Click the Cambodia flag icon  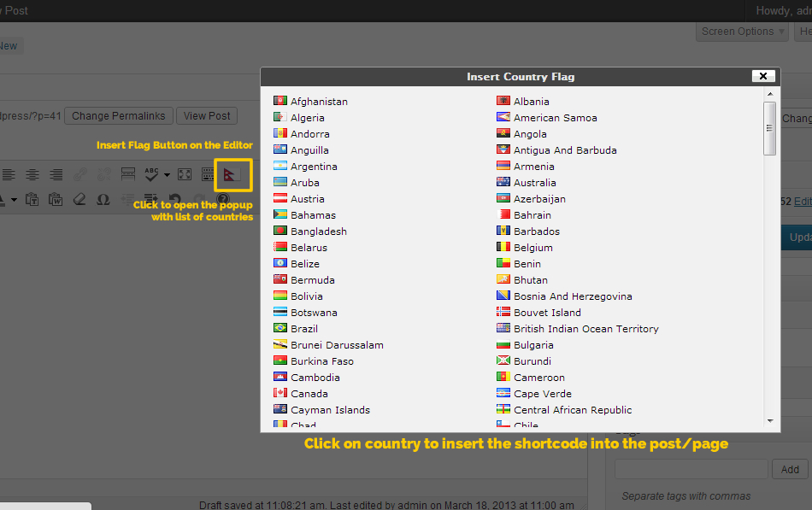(x=280, y=377)
